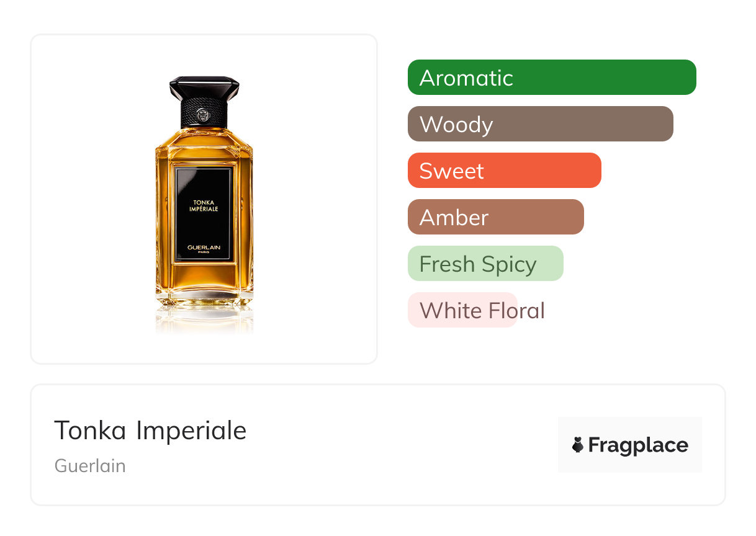Click the TONKA IMPÉRIALE text on bottle label
This screenshot has height=536, width=756.
tap(204, 205)
